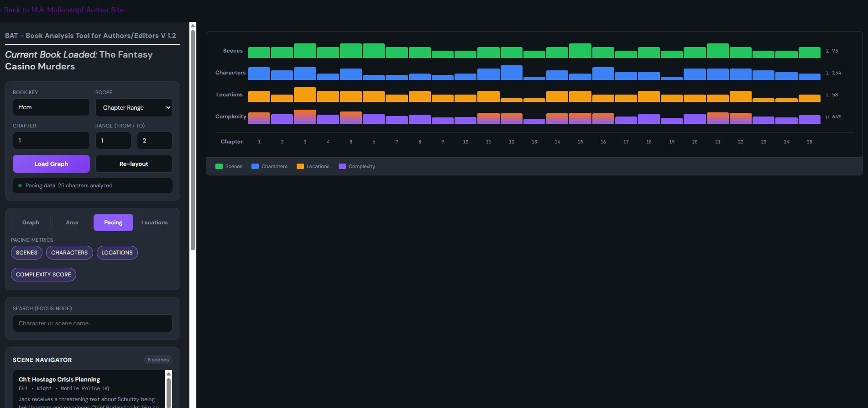The height and width of the screenshot is (408, 868).
Task: Click the sidebar scroll up arrow
Action: click(193, 26)
